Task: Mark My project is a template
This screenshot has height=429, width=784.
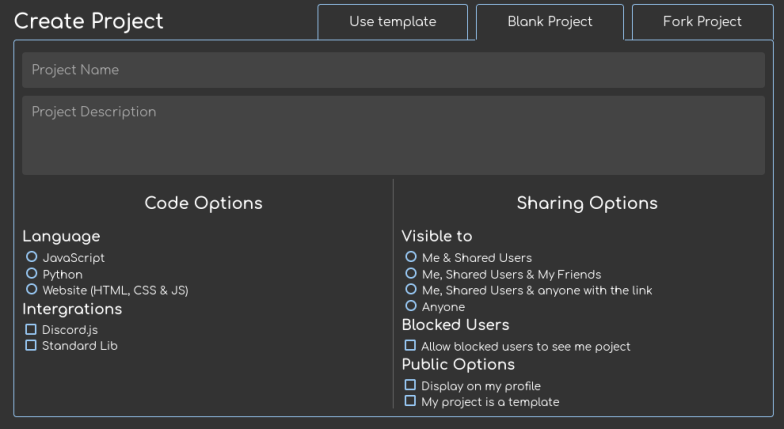Action: point(410,401)
